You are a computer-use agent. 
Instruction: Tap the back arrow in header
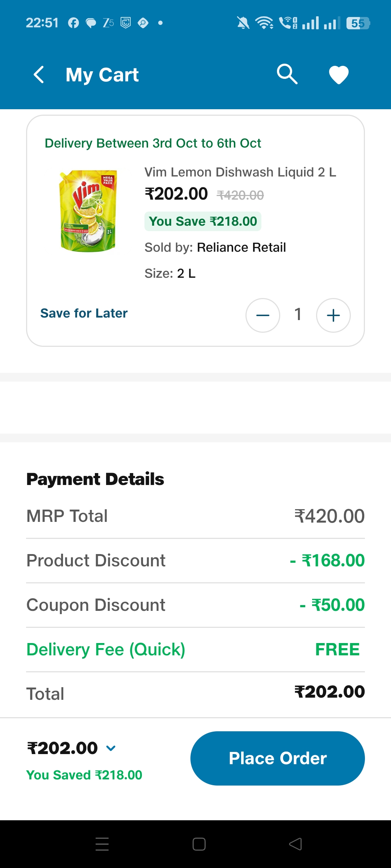coord(39,75)
